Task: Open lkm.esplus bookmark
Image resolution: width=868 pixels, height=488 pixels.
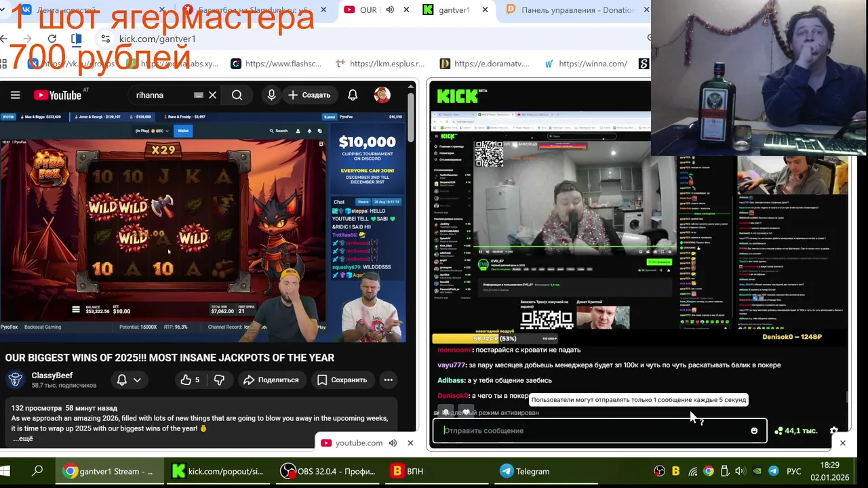Action: tap(380, 64)
